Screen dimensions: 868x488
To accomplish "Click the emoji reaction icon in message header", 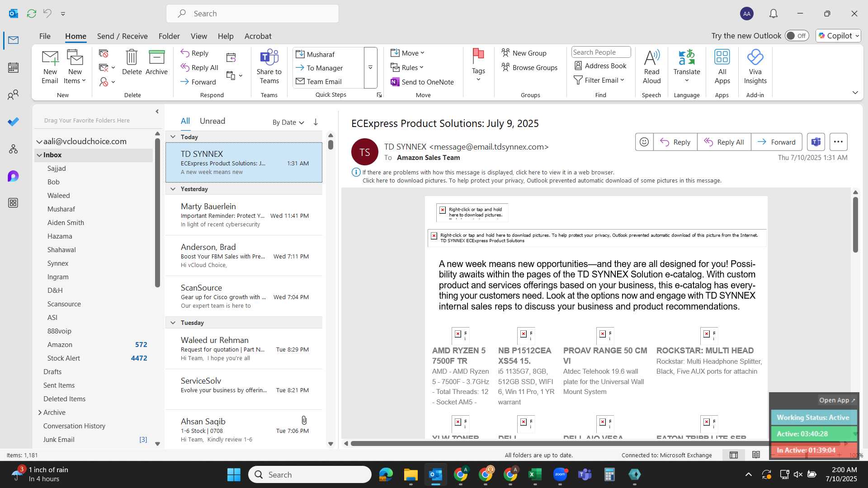I will pyautogui.click(x=644, y=142).
